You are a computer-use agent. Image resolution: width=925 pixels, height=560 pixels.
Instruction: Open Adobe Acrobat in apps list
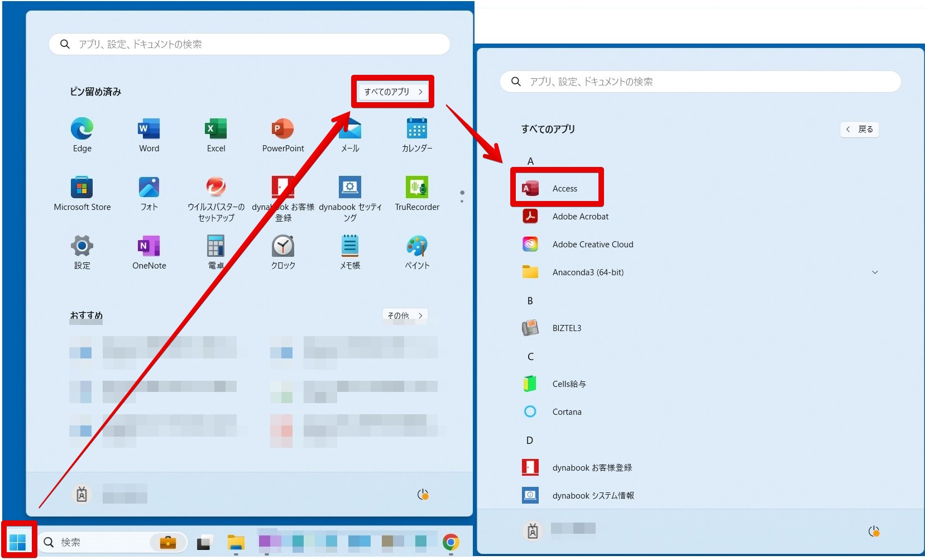pyautogui.click(x=701, y=217)
